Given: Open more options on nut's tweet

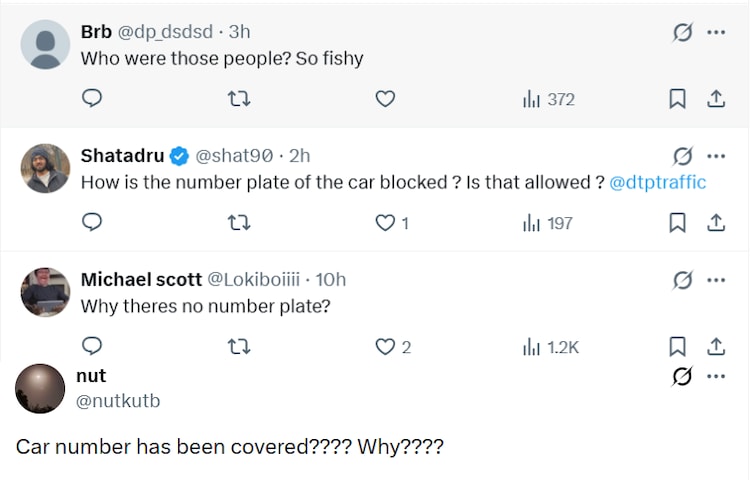Looking at the screenshot, I should pyautogui.click(x=716, y=376).
